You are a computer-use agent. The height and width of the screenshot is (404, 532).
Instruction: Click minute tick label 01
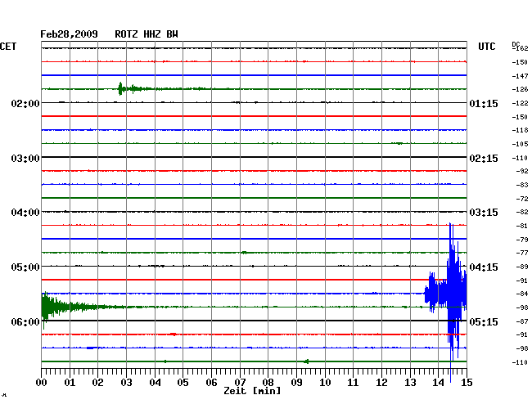70,383
